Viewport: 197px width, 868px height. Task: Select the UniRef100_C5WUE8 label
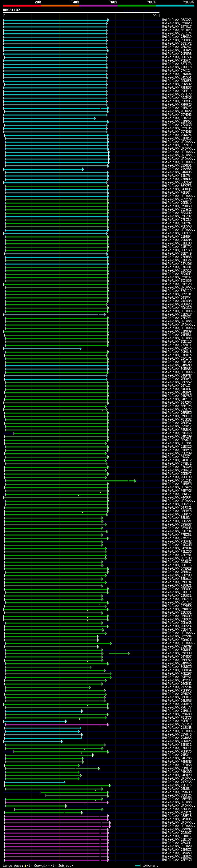click(x=177, y=81)
